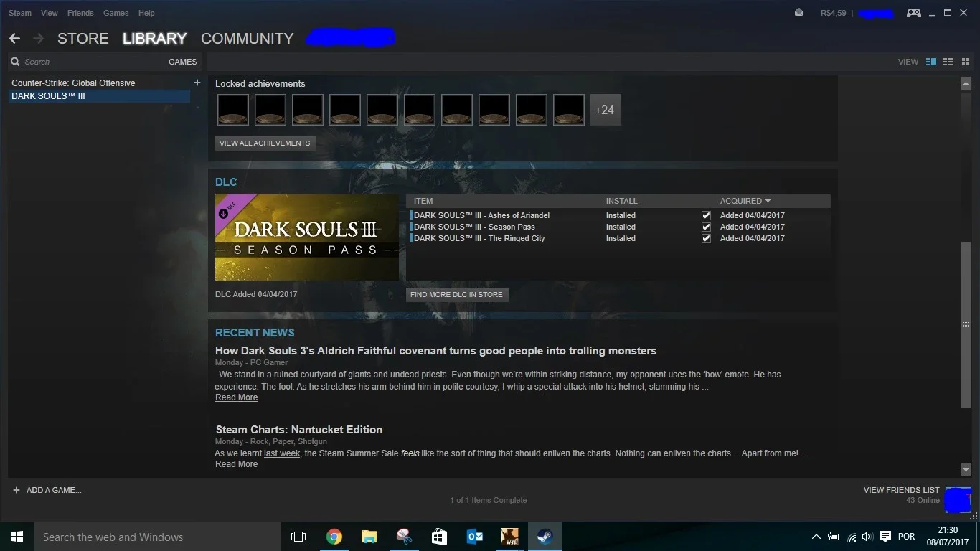Show hidden system tray icons

pos(816,537)
